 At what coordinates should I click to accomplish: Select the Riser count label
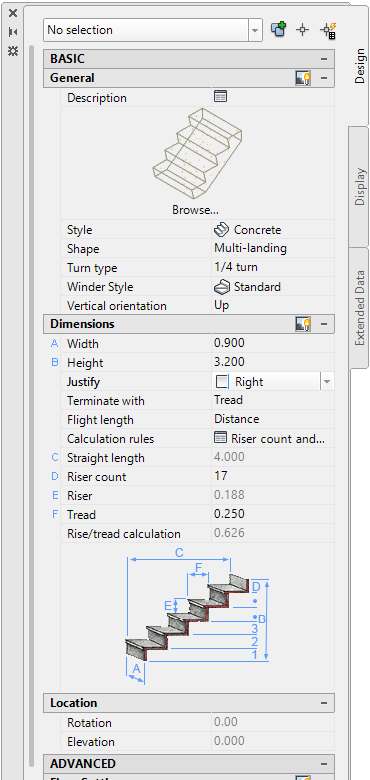tap(96, 477)
